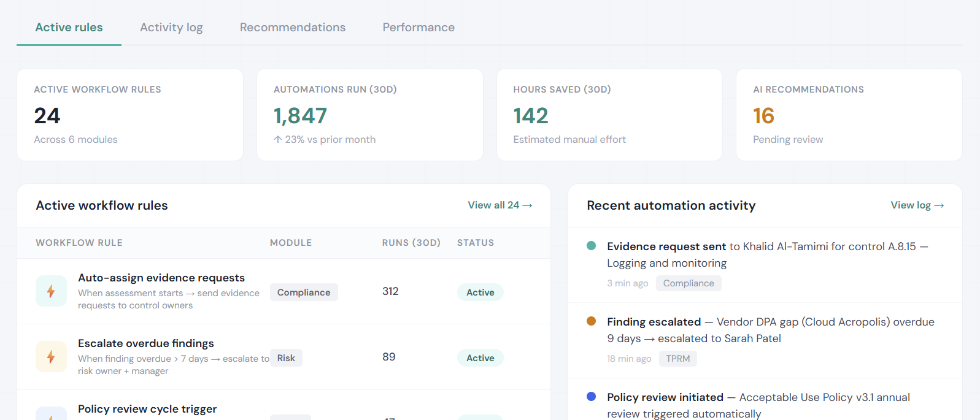The image size is (980, 420).
Task: Switch to the Active rules tab
Action: click(69, 28)
